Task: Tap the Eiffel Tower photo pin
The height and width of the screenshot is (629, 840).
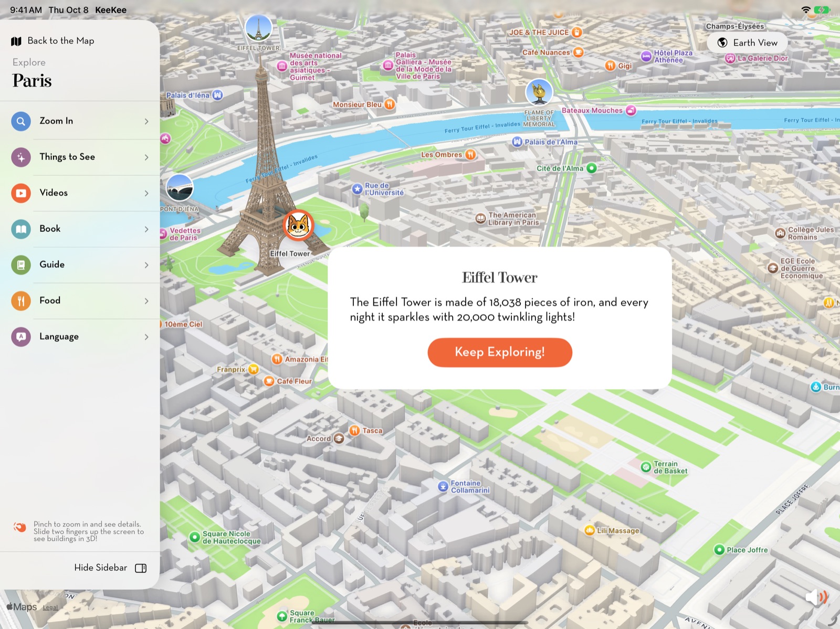Action: point(258,28)
